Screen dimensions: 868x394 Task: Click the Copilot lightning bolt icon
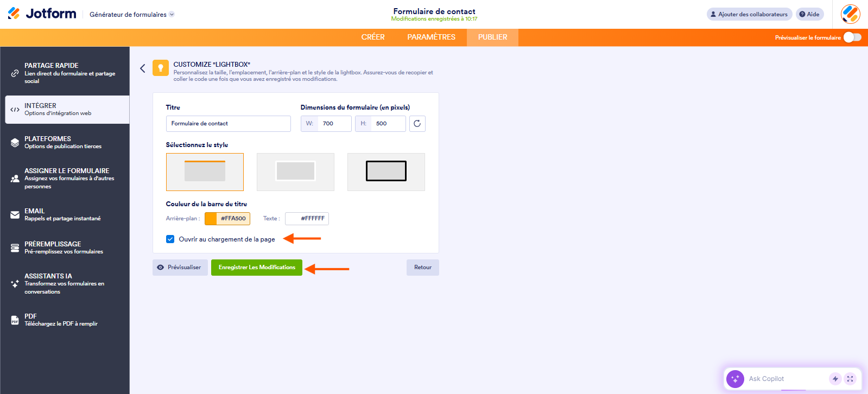[x=835, y=379]
